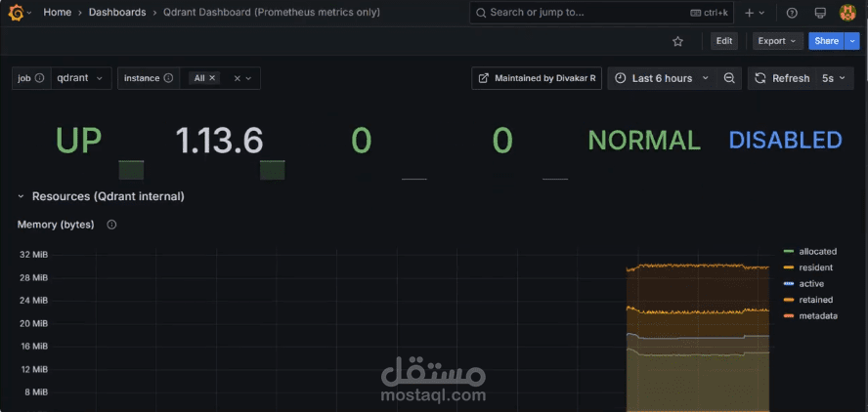The width and height of the screenshot is (868, 412).
Task: Open the Export dropdown
Action: (777, 41)
